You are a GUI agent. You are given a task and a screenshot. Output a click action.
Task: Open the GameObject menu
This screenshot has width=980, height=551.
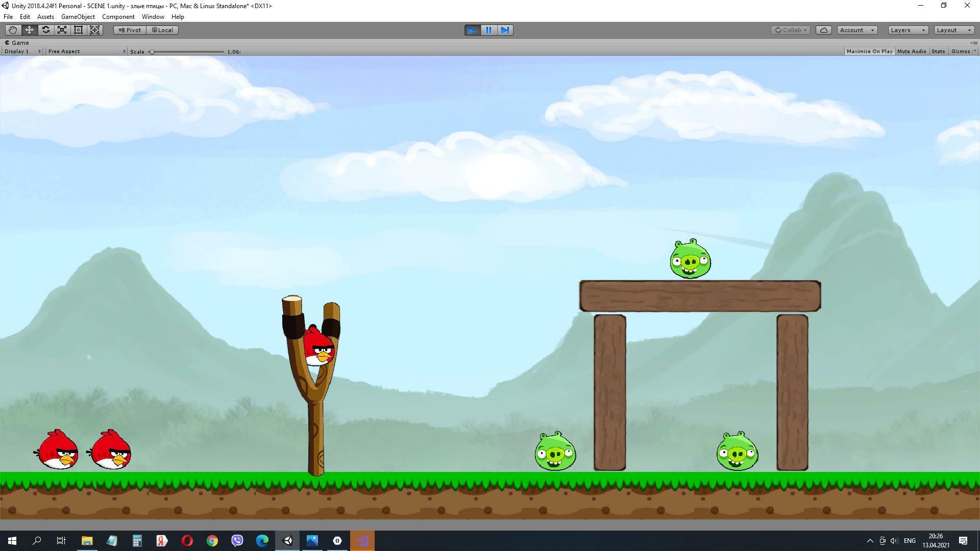pyautogui.click(x=78, y=17)
